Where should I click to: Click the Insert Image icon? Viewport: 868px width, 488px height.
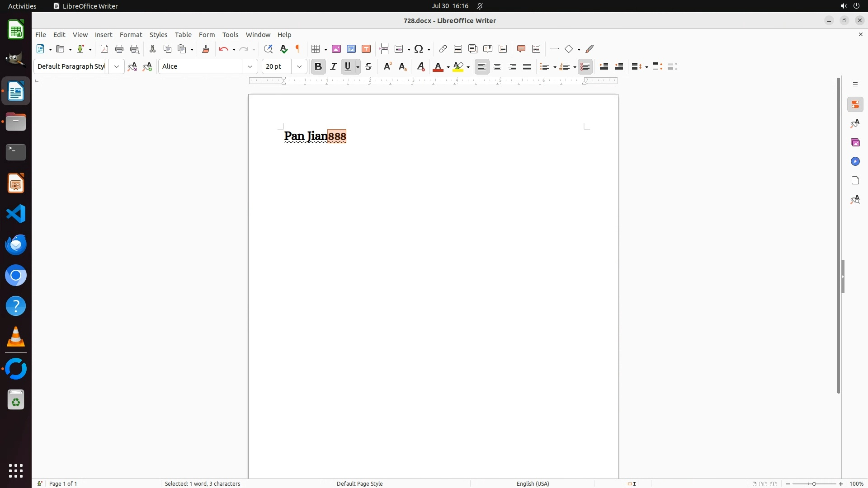coord(336,49)
